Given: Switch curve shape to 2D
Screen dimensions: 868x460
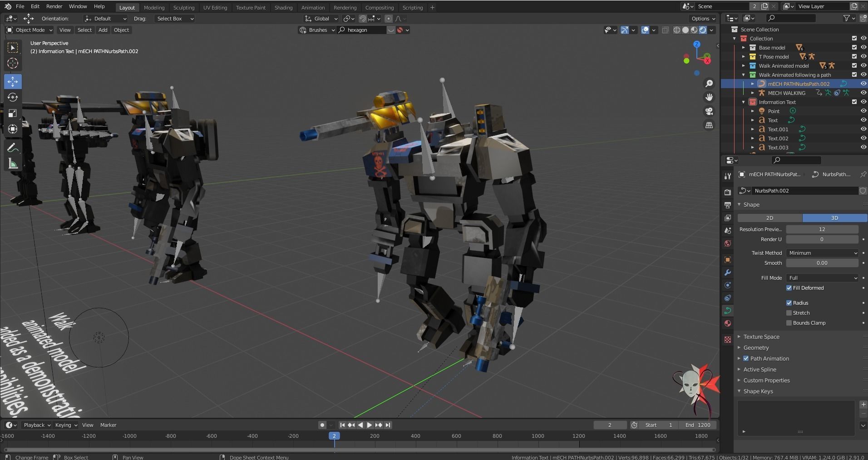Looking at the screenshot, I should pos(769,218).
